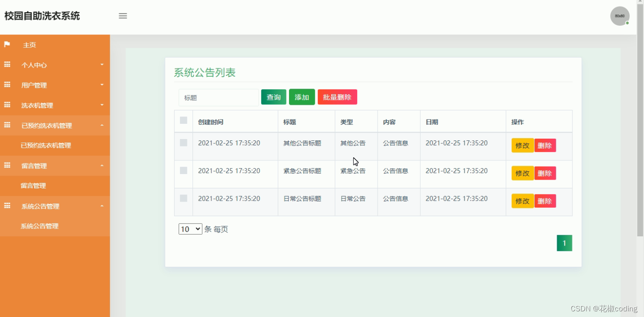The width and height of the screenshot is (644, 317).
Task: Click the 批量删除 button
Action: point(337,97)
